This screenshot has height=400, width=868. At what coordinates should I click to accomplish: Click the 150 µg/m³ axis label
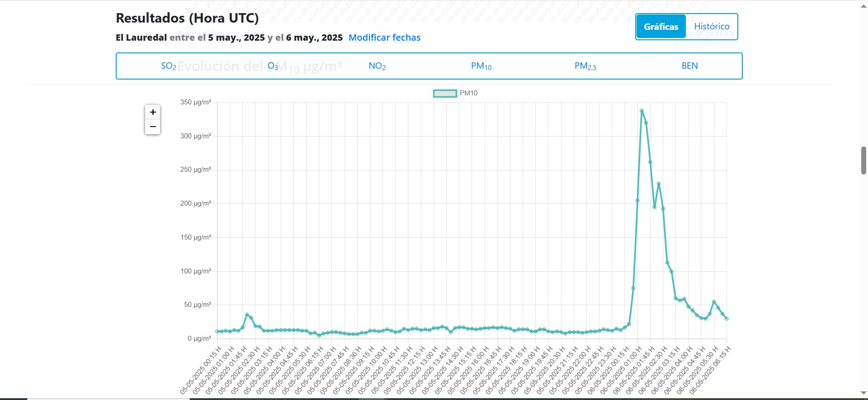tap(196, 237)
